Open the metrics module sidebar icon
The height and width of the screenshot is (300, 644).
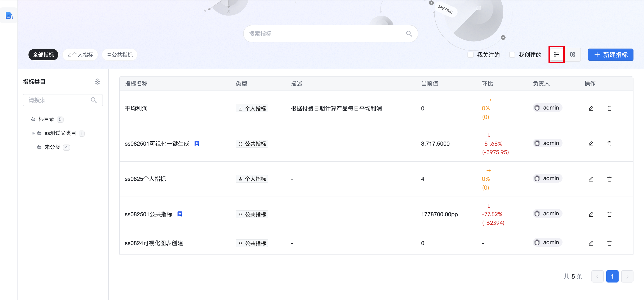[9, 16]
